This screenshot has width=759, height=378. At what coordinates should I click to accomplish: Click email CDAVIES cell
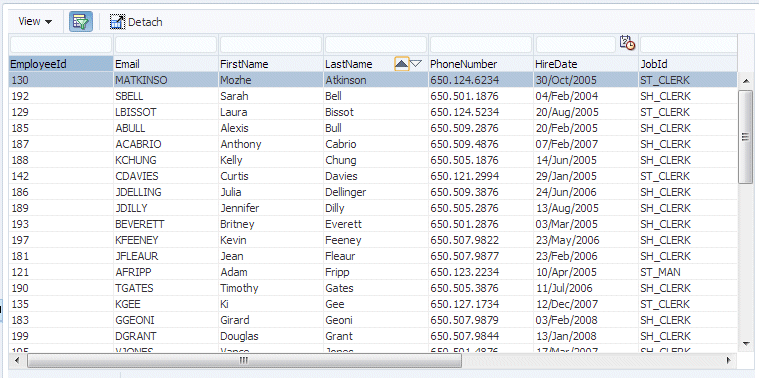tap(166, 176)
